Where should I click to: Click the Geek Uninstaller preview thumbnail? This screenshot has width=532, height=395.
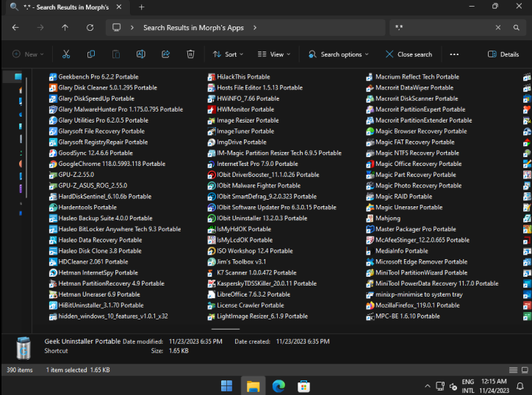24,348
